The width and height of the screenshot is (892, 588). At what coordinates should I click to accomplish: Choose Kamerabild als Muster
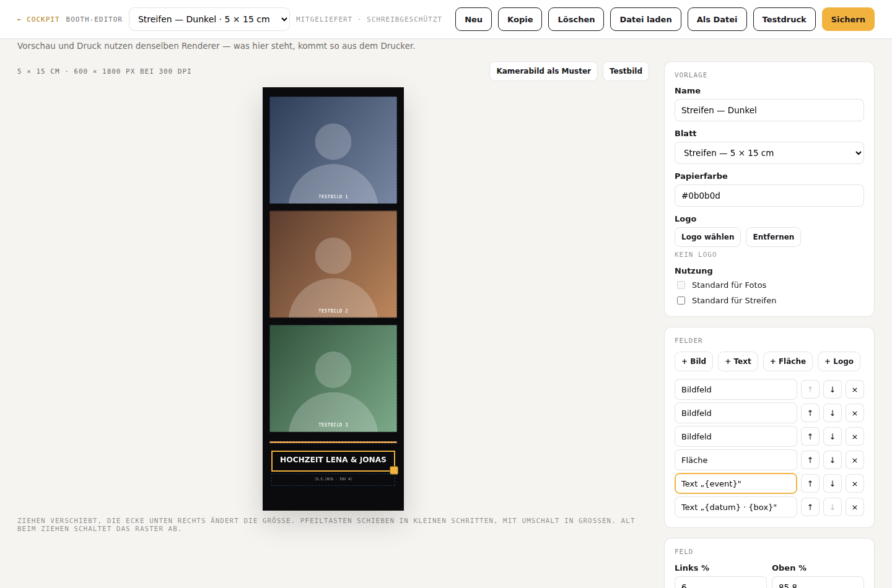click(543, 71)
